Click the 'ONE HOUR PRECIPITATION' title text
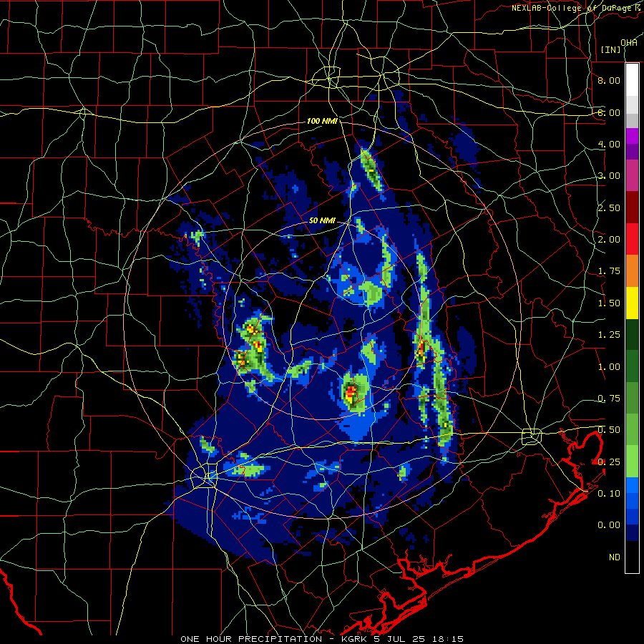This screenshot has height=644, width=644. click(251, 639)
